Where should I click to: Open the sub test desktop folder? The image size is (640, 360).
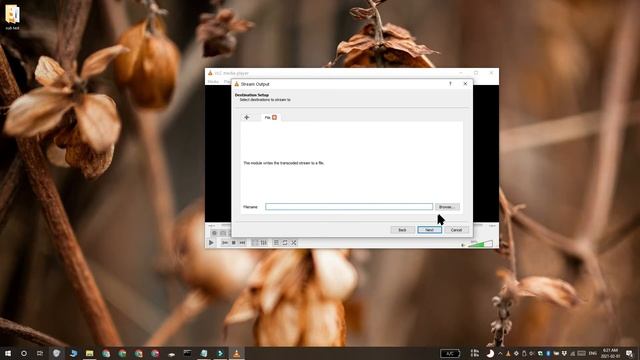[x=12, y=17]
